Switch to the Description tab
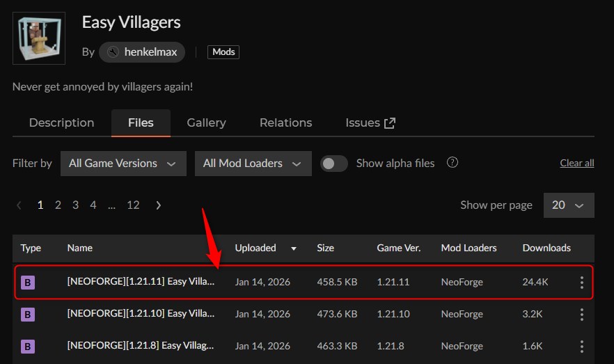This screenshot has width=614, height=364. click(x=61, y=122)
